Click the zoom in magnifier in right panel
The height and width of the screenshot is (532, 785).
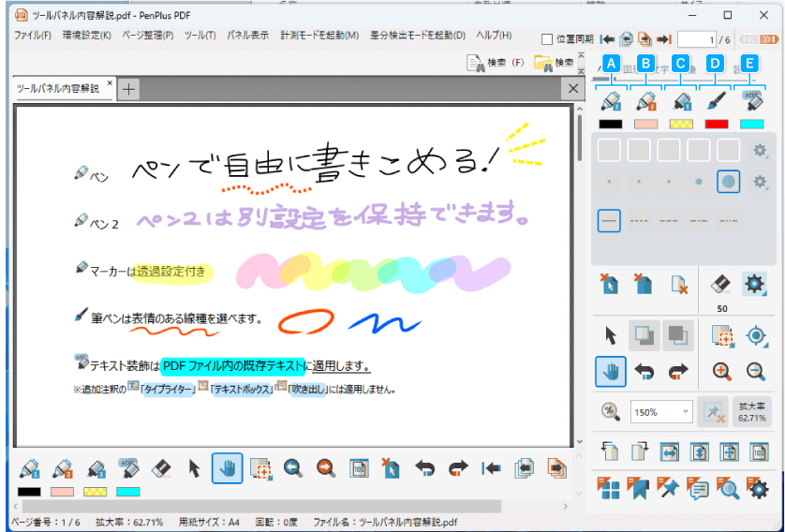721,371
